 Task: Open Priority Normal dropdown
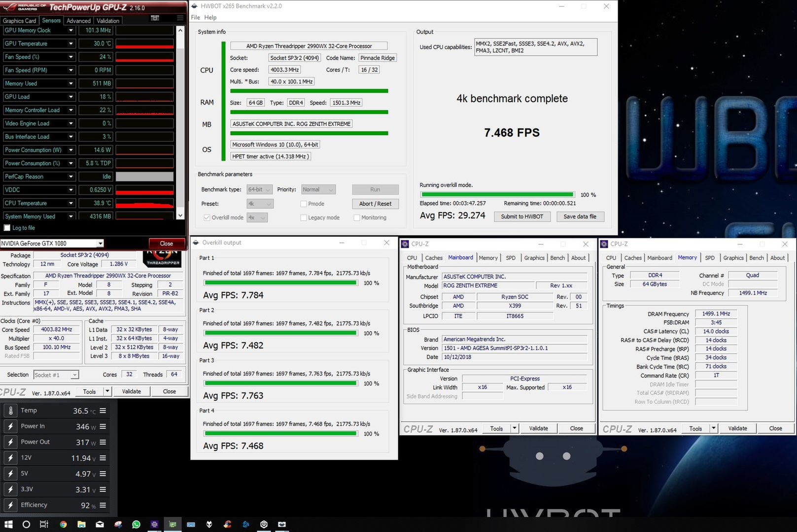pyautogui.click(x=318, y=190)
